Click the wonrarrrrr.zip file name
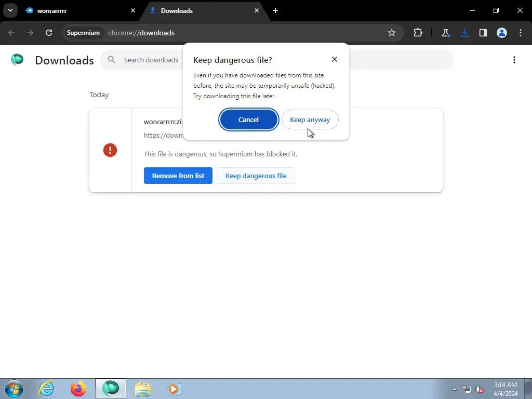The image size is (532, 399). point(163,122)
